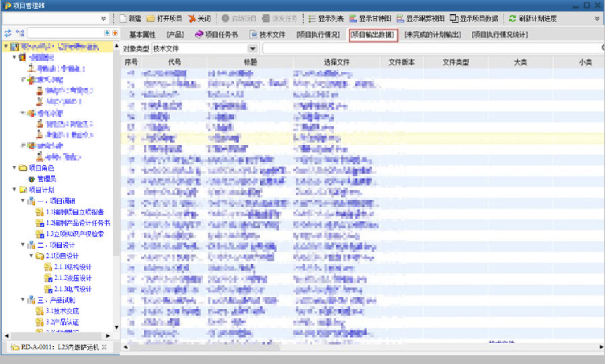The height and width of the screenshot is (364, 605).
Task: Collapse the 项目计划 tree node
Action: [14, 189]
